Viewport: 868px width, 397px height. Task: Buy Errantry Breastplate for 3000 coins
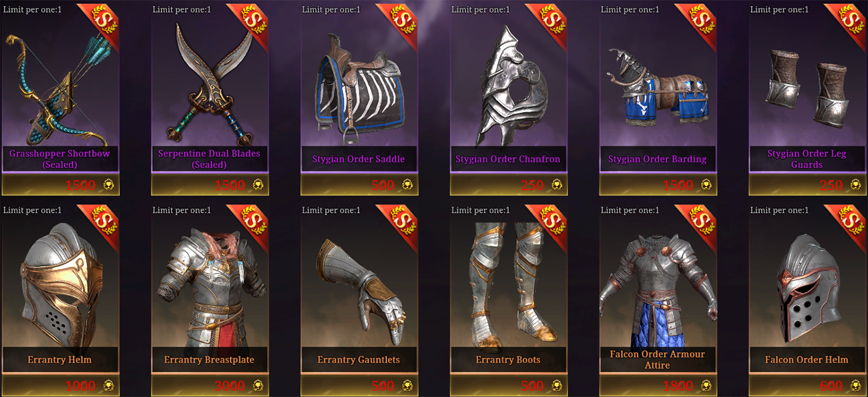click(210, 386)
